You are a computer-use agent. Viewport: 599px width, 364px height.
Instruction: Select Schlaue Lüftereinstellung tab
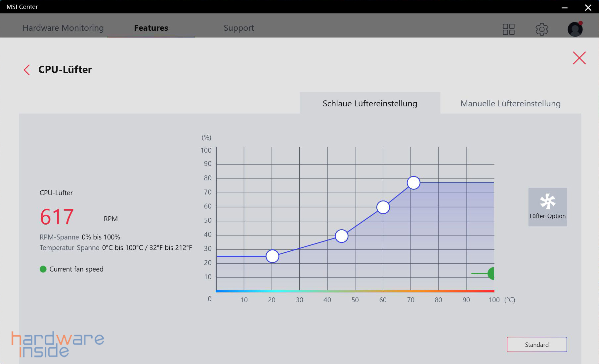point(370,103)
